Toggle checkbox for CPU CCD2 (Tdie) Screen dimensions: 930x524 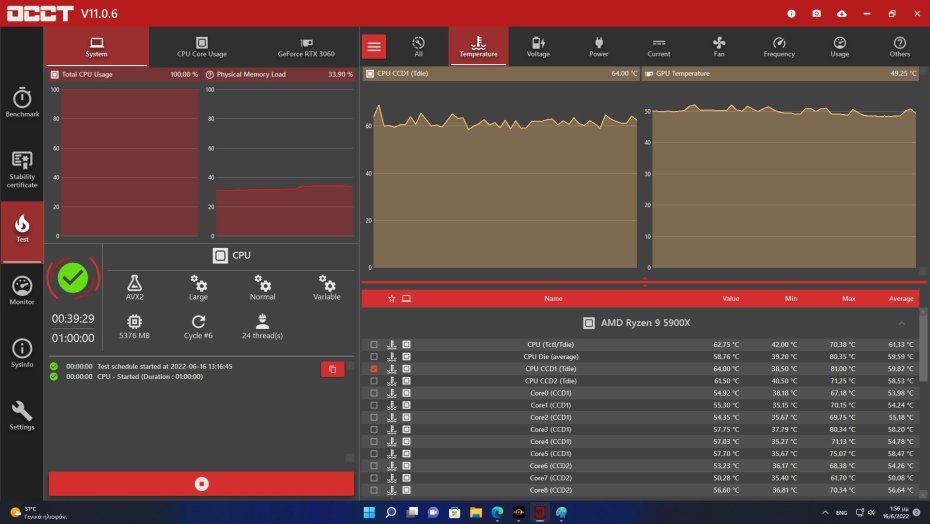pyautogui.click(x=374, y=381)
